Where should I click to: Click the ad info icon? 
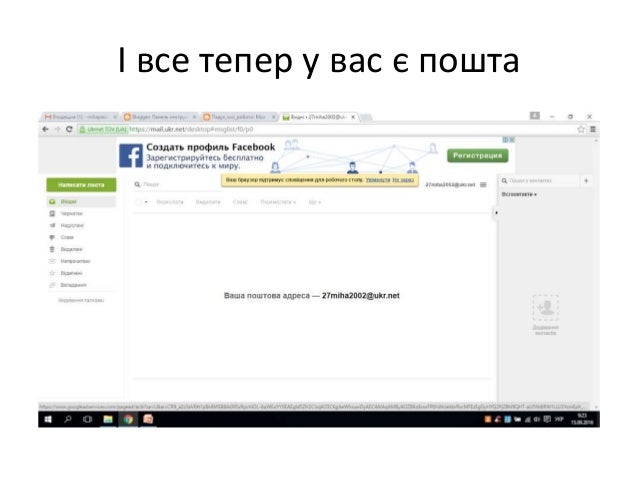505,140
